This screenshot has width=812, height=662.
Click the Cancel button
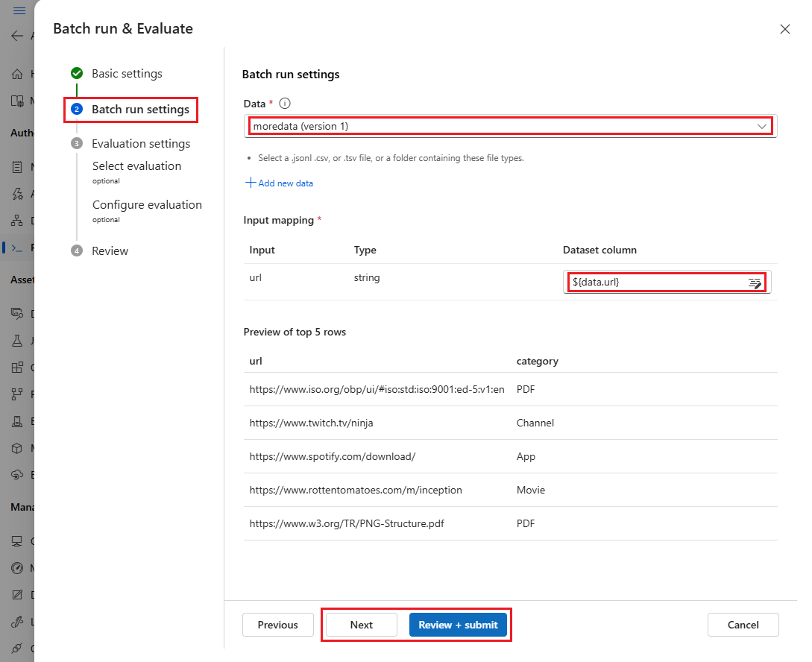coord(743,625)
